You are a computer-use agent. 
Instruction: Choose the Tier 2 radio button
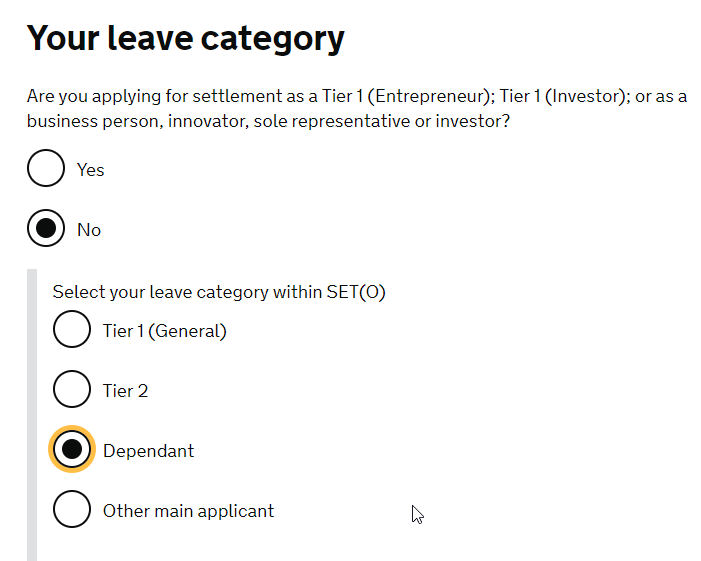[x=72, y=390]
